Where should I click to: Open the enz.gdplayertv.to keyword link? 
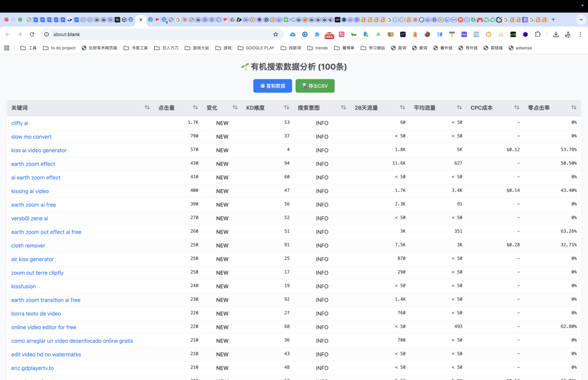click(32, 369)
